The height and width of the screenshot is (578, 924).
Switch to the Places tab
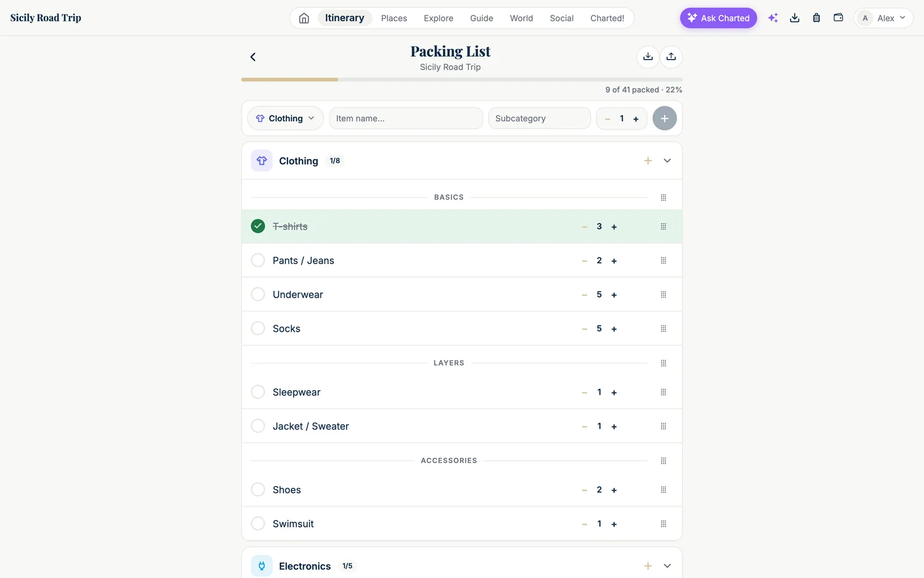[394, 18]
